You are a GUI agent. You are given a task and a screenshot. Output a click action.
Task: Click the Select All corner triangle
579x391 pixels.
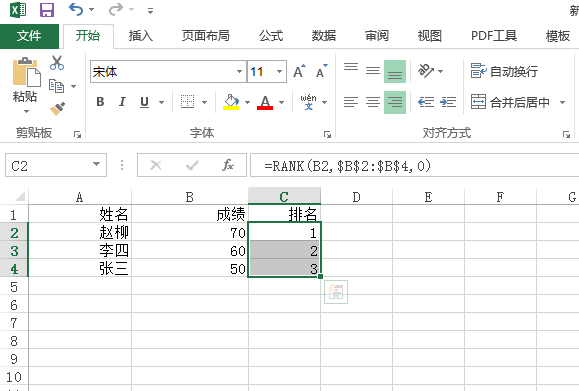click(x=19, y=196)
